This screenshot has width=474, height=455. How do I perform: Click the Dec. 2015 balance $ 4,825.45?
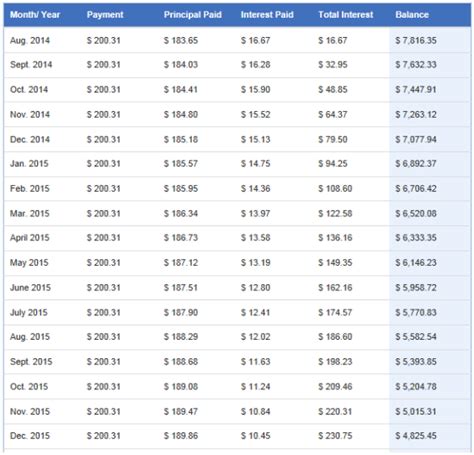click(416, 436)
